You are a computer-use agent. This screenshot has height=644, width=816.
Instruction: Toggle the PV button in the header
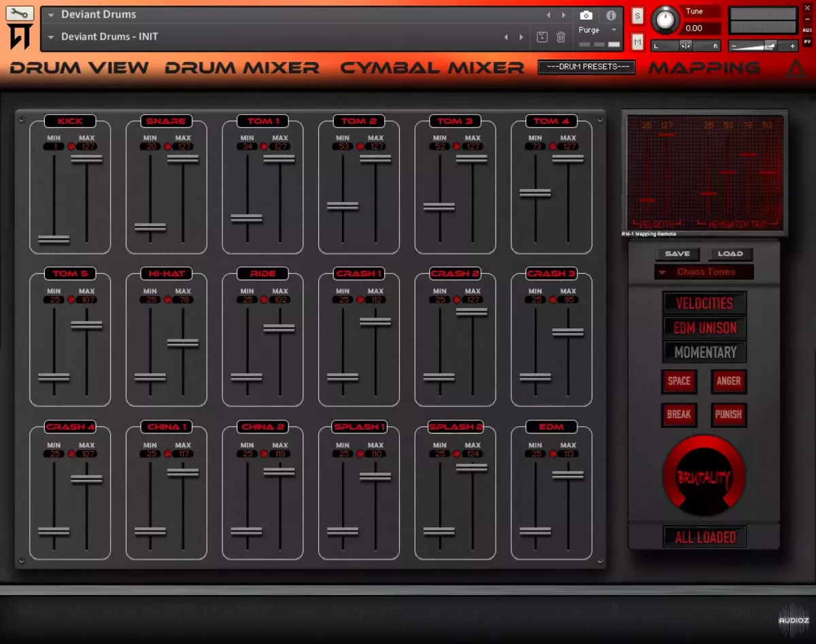(x=807, y=41)
